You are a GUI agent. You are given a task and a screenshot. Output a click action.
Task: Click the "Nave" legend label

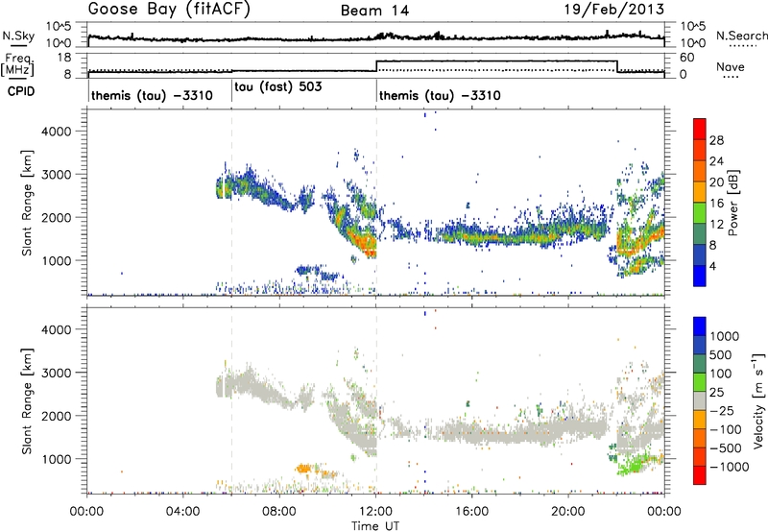(731, 66)
